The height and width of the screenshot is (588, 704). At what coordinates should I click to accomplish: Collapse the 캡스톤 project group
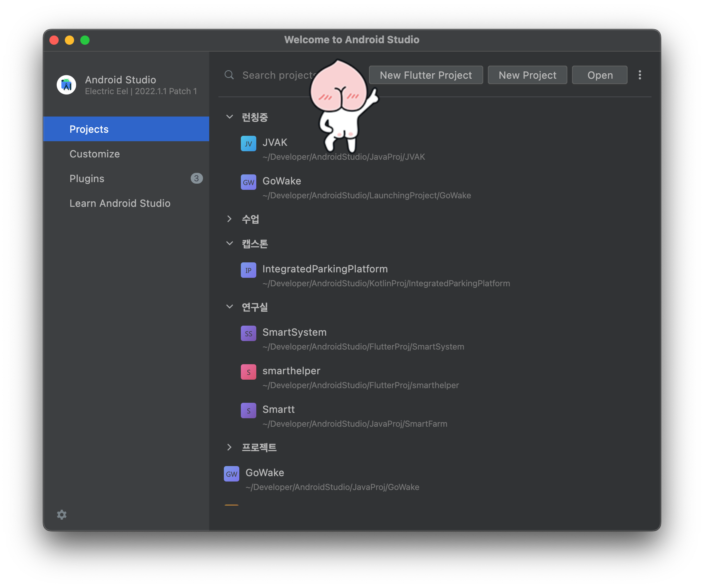pyautogui.click(x=229, y=243)
